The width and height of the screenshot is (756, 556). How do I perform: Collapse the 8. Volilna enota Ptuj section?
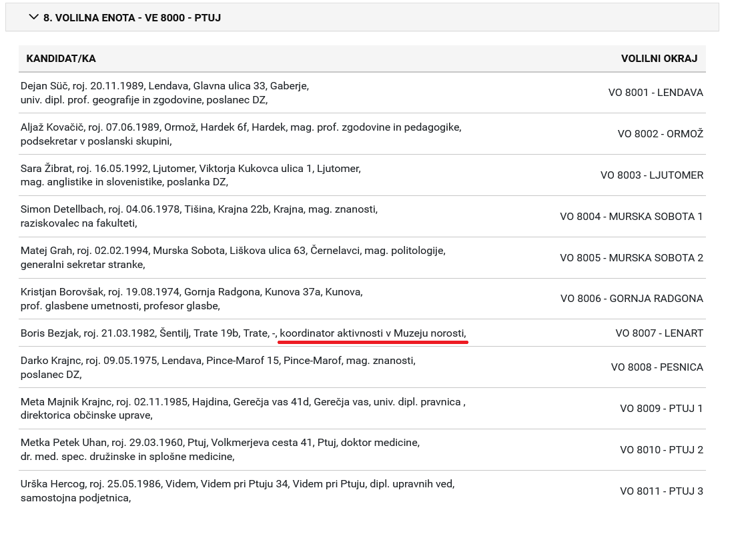[362, 17]
